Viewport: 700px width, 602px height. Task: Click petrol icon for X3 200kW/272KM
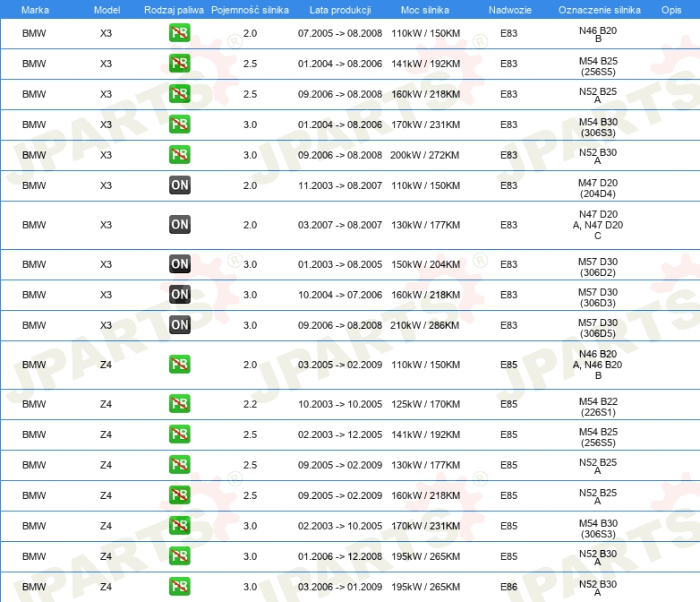point(179,155)
